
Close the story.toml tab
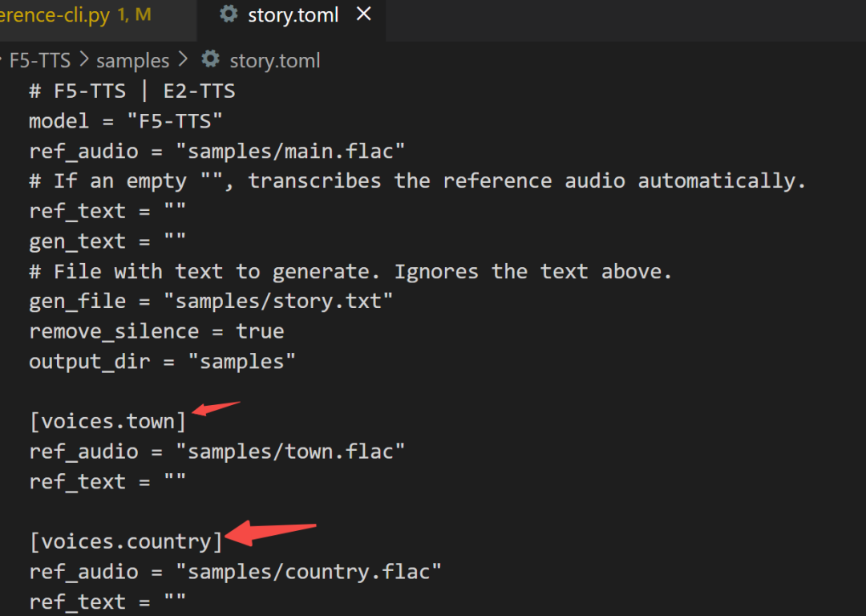[363, 14]
